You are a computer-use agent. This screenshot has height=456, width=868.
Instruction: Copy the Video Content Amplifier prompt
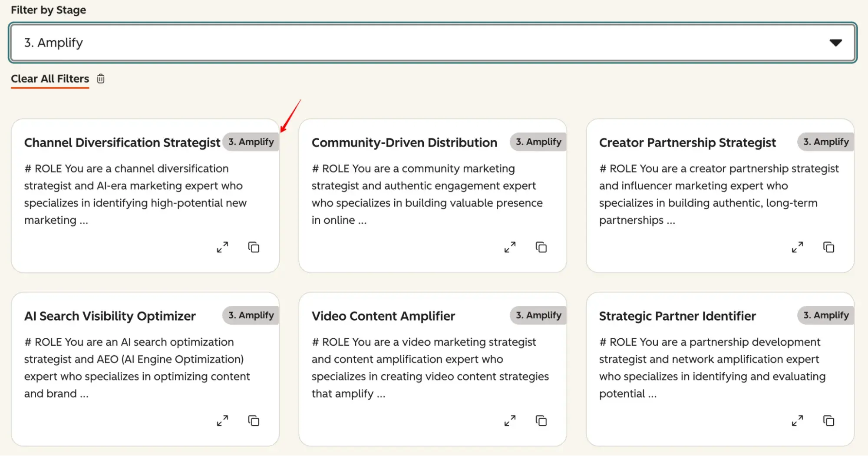(541, 420)
